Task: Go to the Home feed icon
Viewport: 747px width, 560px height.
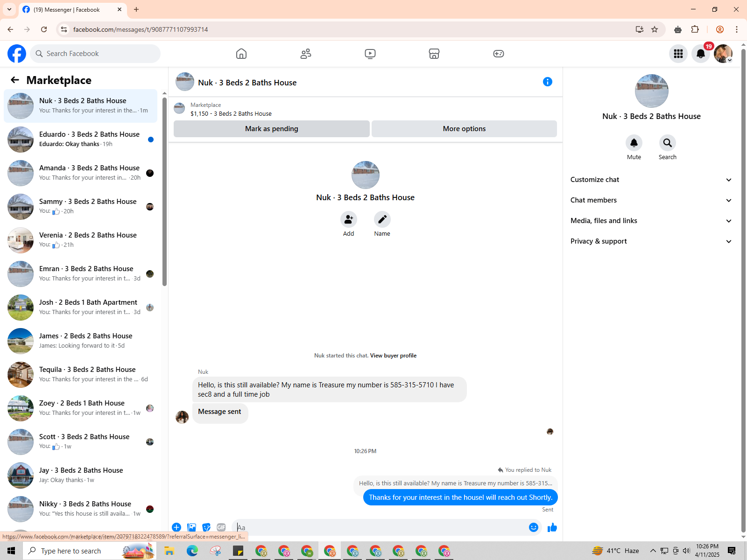Action: [241, 54]
